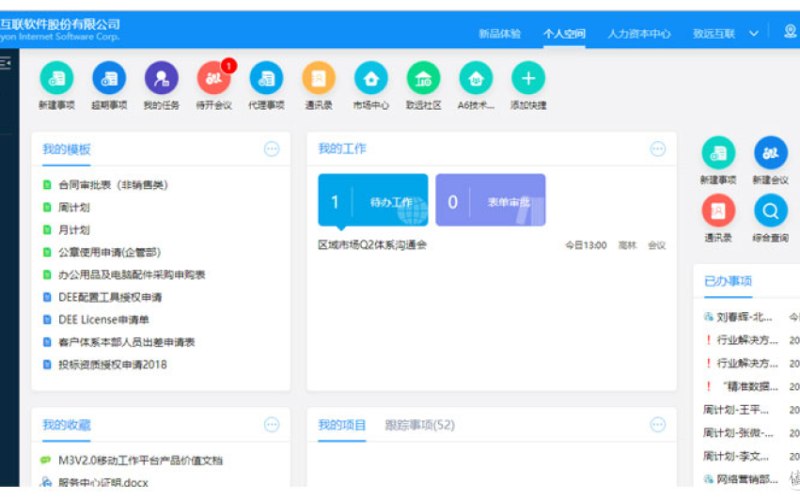Open the 致远社区 shortcut icon

[x=423, y=78]
